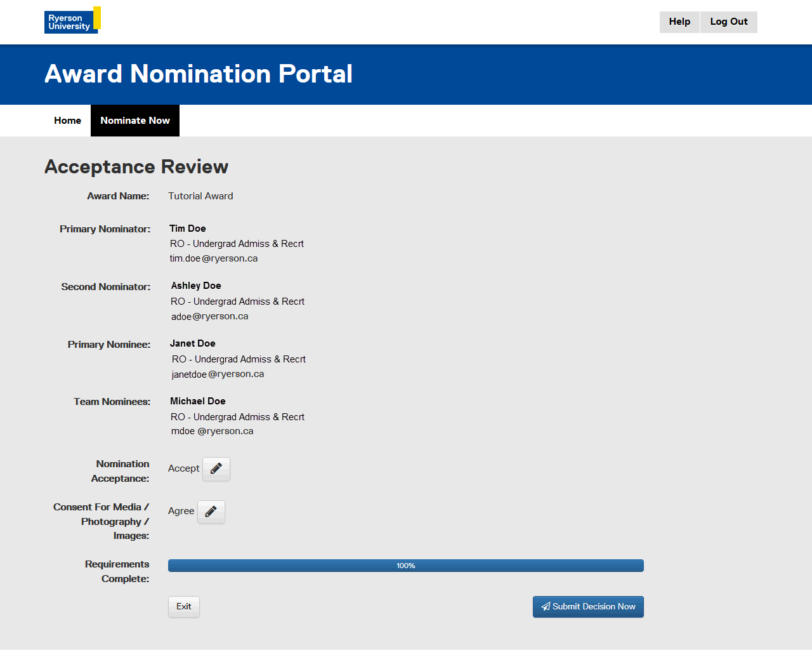The width and height of the screenshot is (812, 650).
Task: Edit the media consent with pencil icon
Action: [x=211, y=512]
